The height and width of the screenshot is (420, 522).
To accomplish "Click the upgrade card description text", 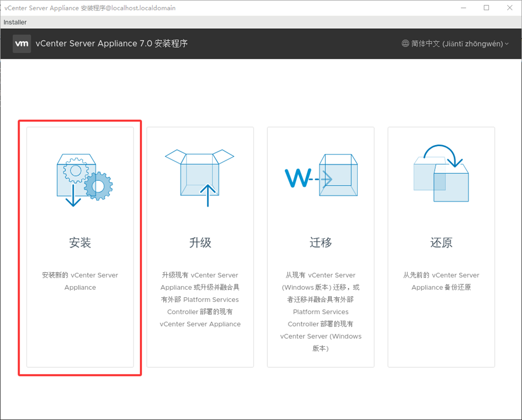I will click(200, 299).
